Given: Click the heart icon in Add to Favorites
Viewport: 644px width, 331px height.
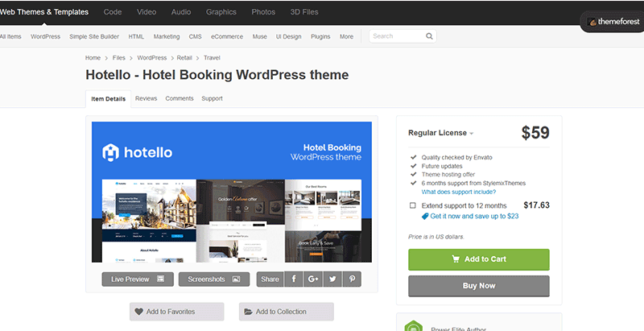Looking at the screenshot, I should 139,312.
